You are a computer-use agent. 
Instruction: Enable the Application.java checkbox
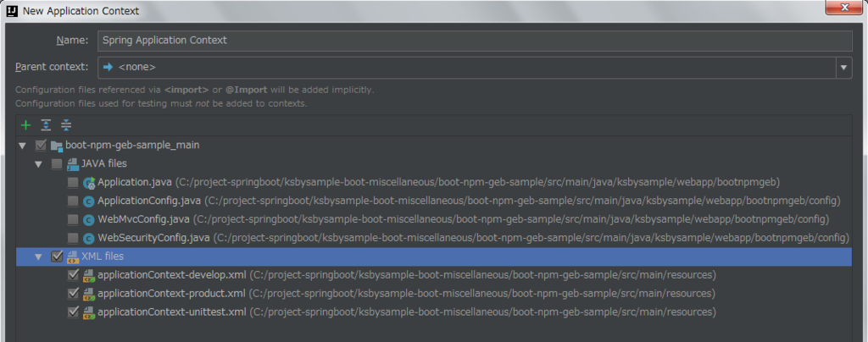pyautogui.click(x=73, y=182)
